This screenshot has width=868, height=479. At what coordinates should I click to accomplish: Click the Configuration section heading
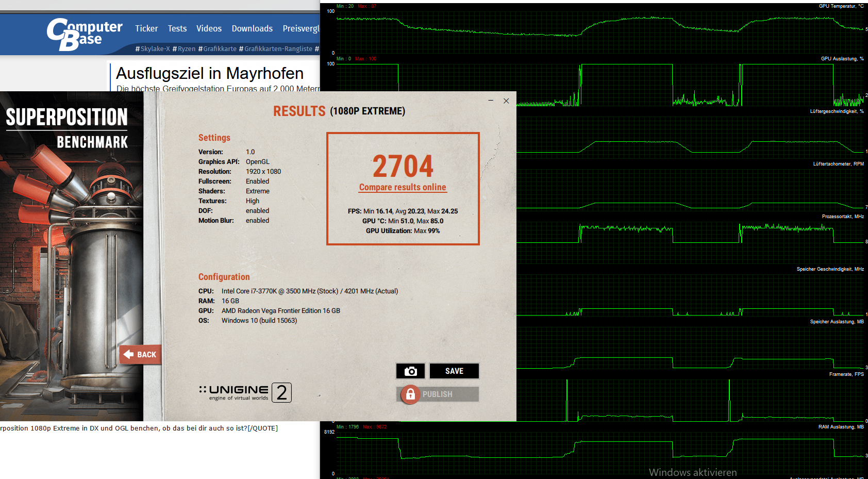pyautogui.click(x=224, y=277)
